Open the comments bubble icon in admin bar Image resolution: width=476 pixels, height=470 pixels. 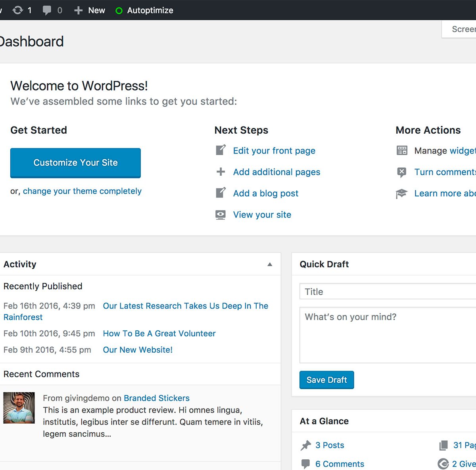[x=47, y=10]
